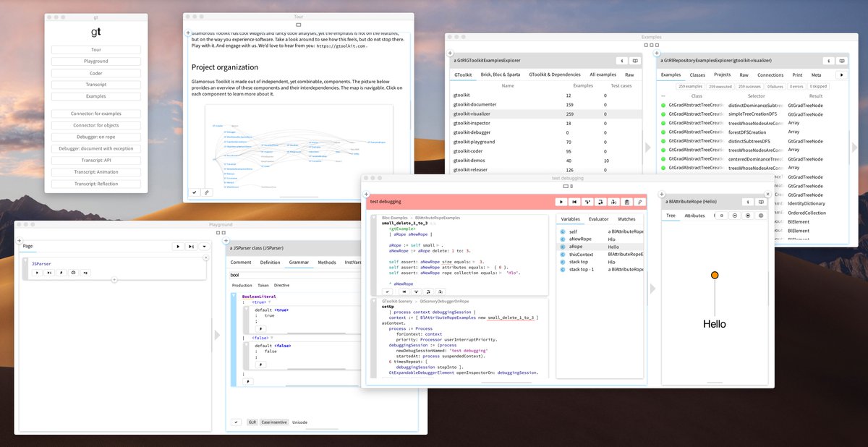This screenshot has height=447, width=868.
Task: Select the aRope variable row
Action: point(600,247)
